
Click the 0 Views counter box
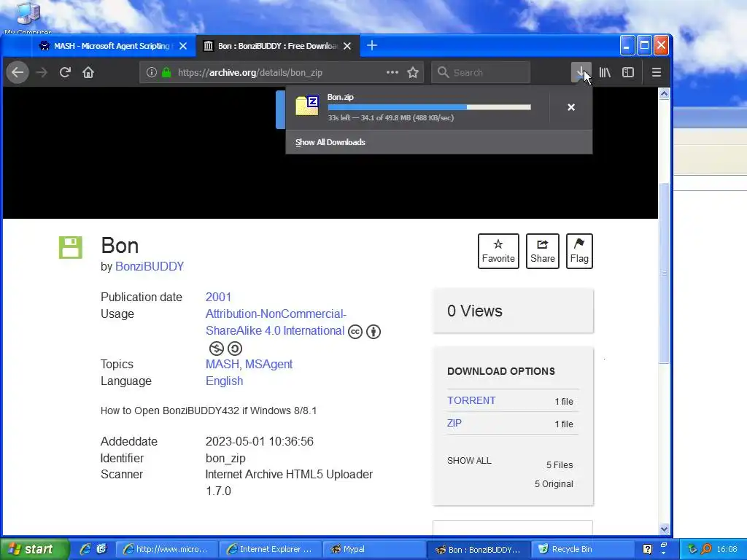513,311
